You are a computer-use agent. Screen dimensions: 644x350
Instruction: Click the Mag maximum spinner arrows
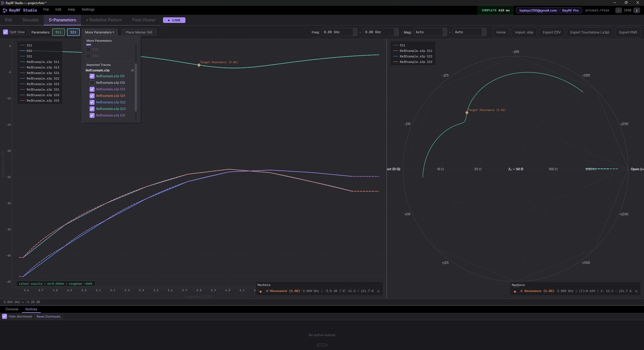point(484,32)
